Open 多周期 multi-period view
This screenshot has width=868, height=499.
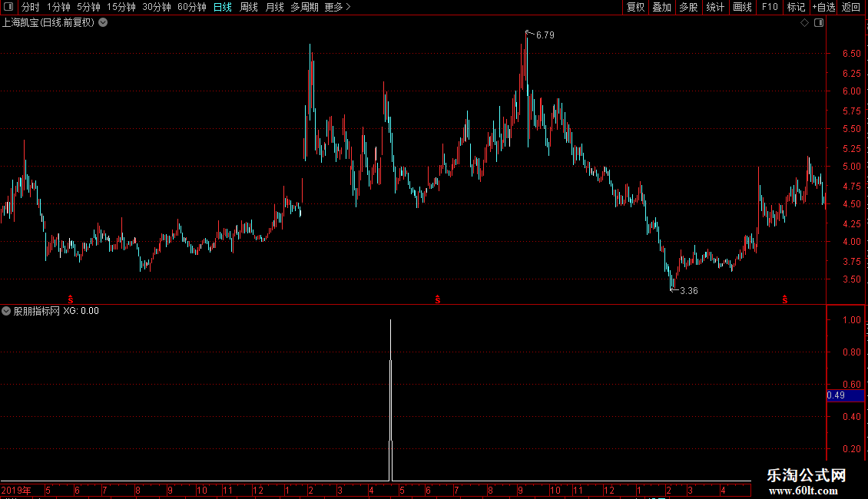click(x=304, y=7)
